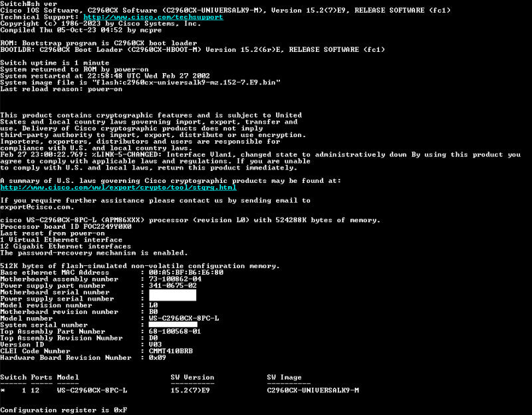
Task: Select the 'Switch uptime is 1 minute' line
Action: 55,63
